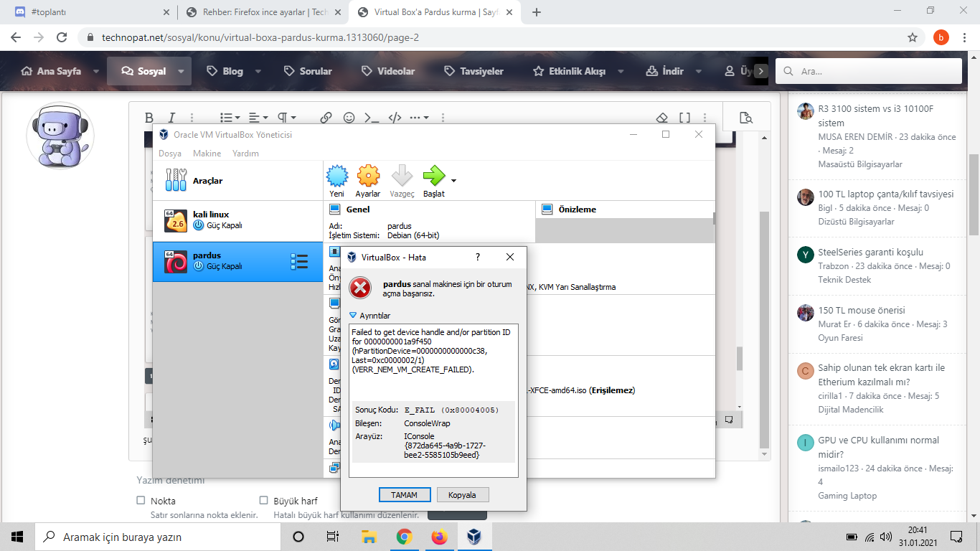Click the italic formatting icon in editor
Screen dimensions: 980x551
[171, 118]
